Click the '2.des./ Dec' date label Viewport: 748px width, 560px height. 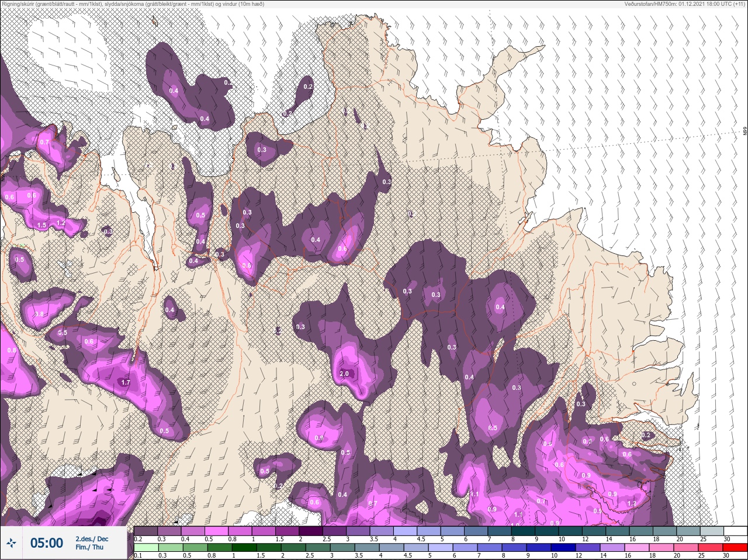click(92, 539)
